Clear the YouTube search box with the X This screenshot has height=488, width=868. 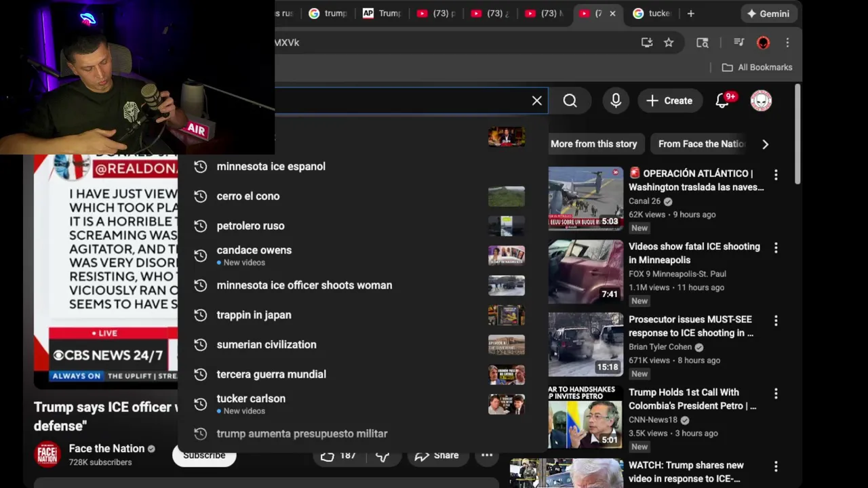click(536, 101)
